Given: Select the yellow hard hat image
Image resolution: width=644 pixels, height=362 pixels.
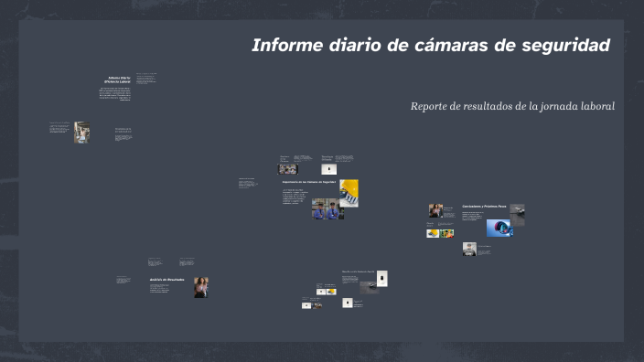Looking at the screenshot, I should coord(349,193).
